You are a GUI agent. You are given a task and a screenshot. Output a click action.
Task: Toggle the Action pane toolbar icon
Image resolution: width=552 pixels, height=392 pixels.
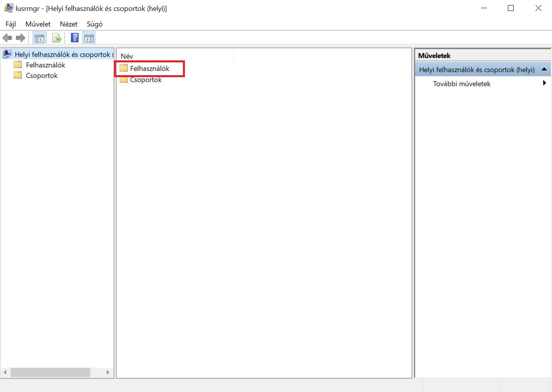pos(89,38)
